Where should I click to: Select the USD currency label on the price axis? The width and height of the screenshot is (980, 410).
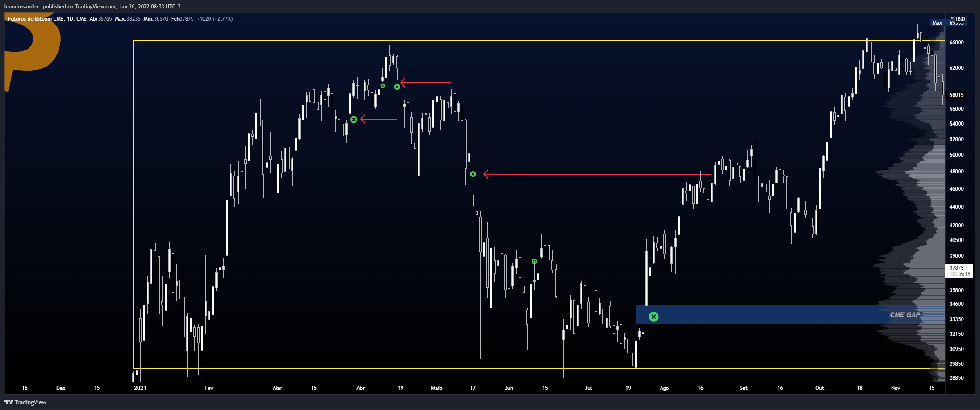click(x=960, y=19)
